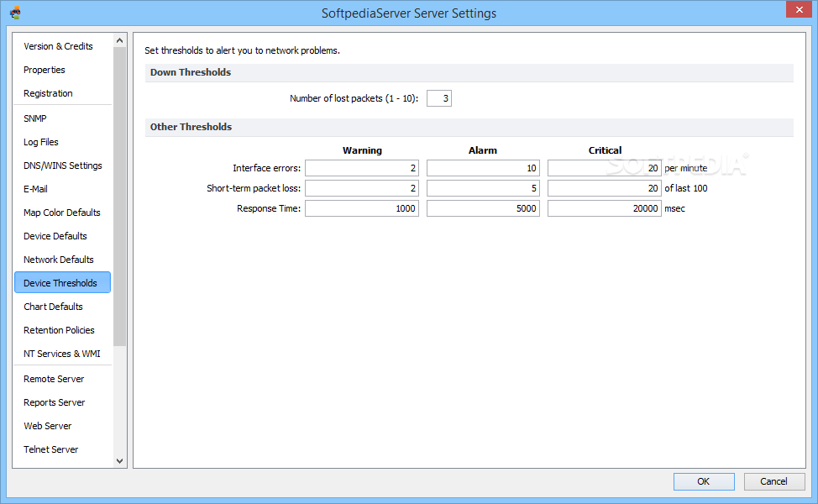Click the 'per minute' unit label
Screen dimensions: 818x504
pyautogui.click(x=685, y=168)
